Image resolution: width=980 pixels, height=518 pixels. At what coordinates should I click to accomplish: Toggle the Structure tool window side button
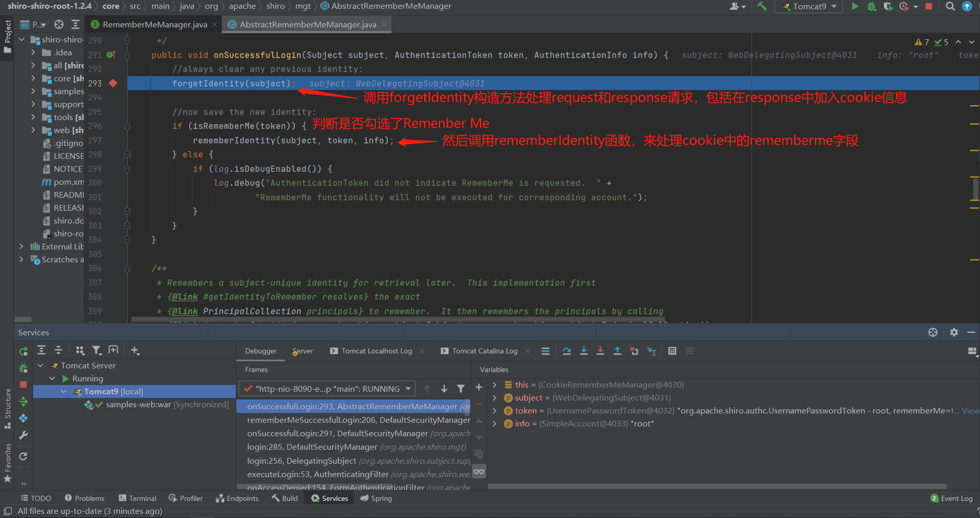7,409
